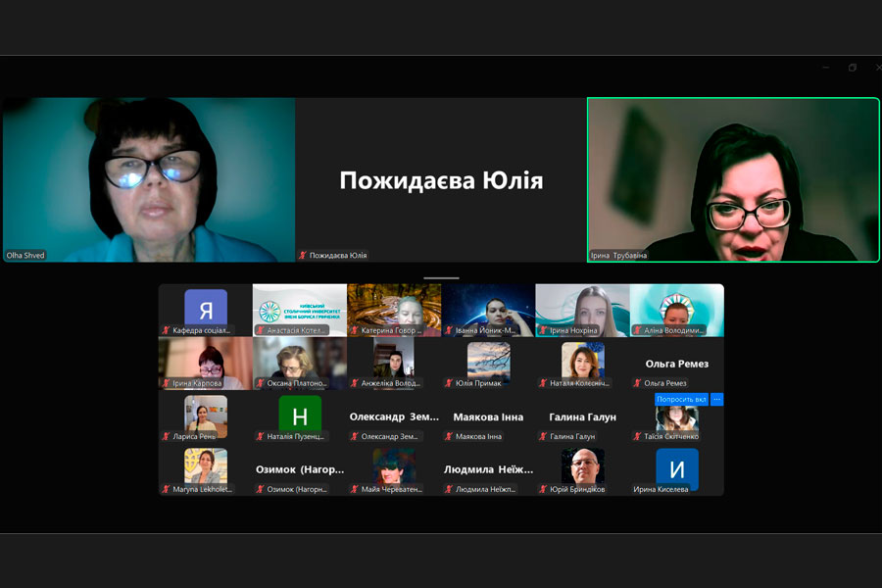Image resolution: width=882 pixels, height=588 pixels.
Task: Click the large Озимок (Нагор... name text
Action: (300, 469)
